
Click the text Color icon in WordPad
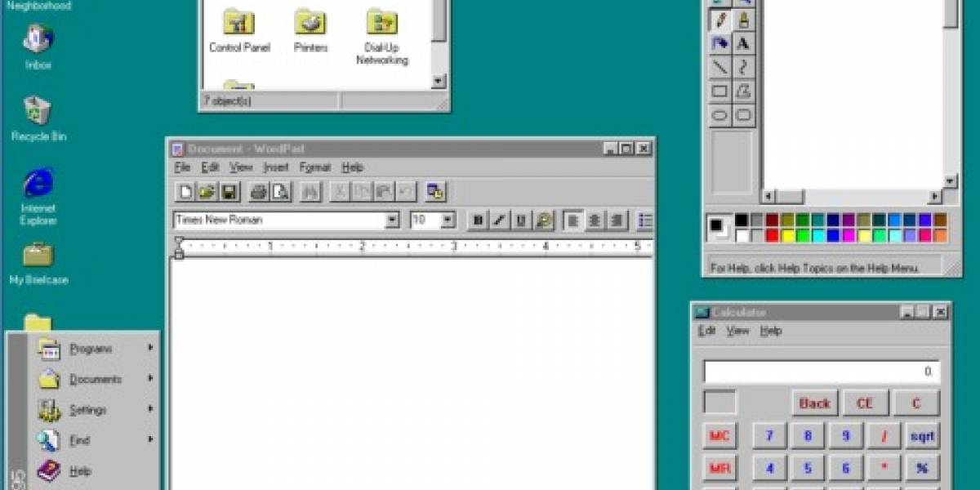(545, 220)
